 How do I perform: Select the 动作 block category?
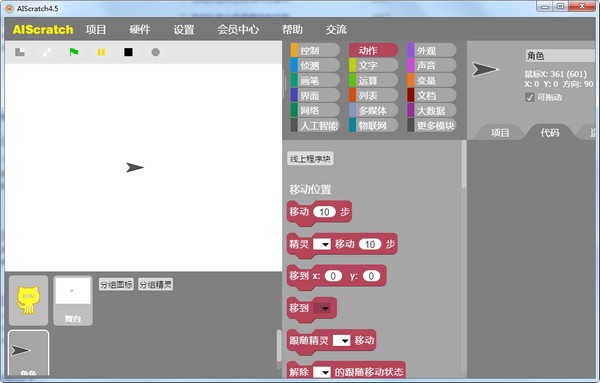[x=373, y=51]
